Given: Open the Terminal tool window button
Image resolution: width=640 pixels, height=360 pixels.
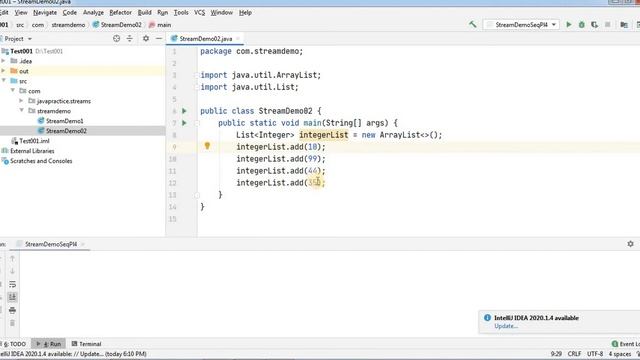Looking at the screenshot, I should 86,344.
